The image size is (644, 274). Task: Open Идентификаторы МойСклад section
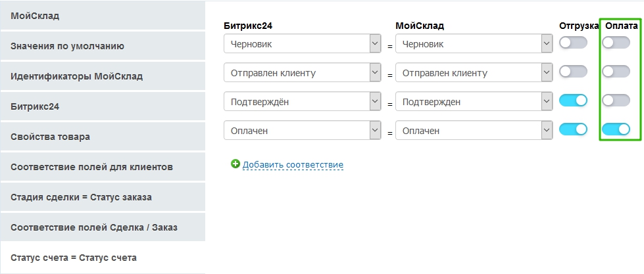pyautogui.click(x=102, y=76)
